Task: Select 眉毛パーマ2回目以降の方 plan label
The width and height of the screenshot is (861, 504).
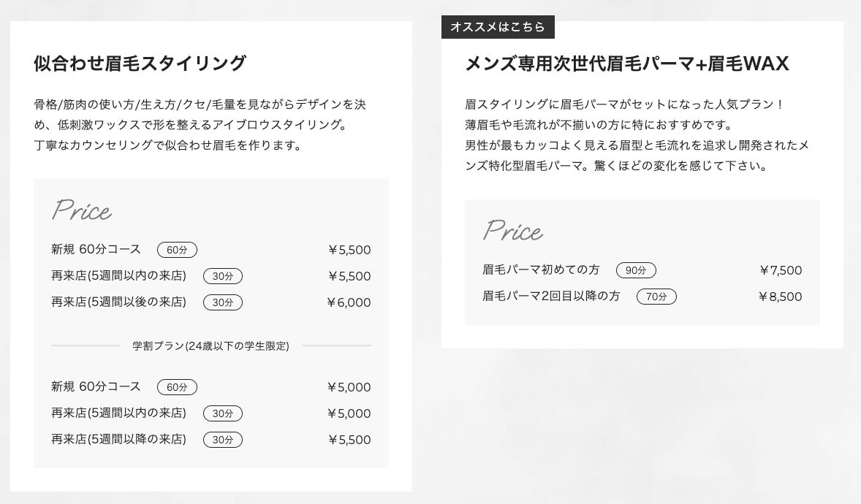Action: pos(551,297)
